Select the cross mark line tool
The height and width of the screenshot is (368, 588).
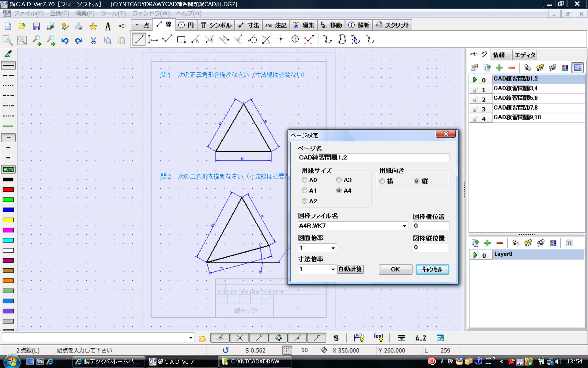[281, 39]
